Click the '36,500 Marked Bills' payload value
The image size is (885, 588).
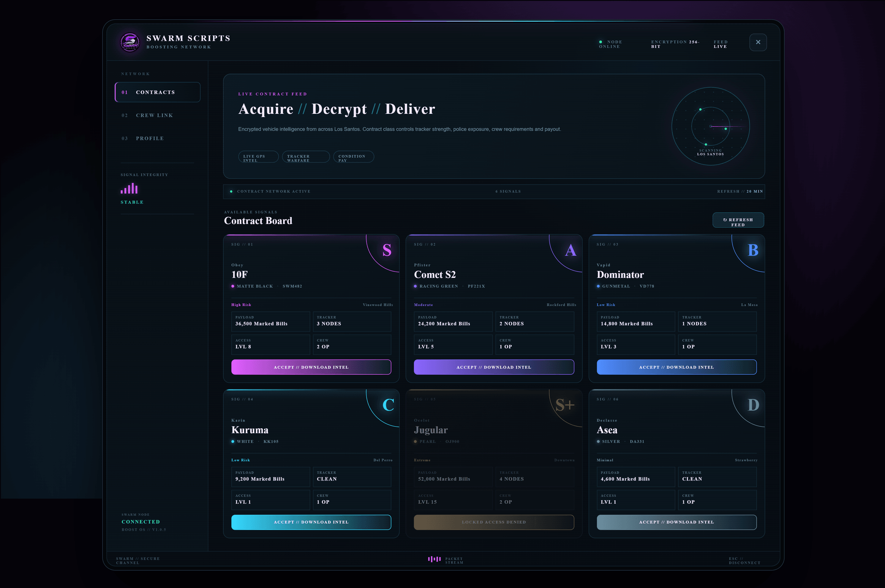pos(261,324)
